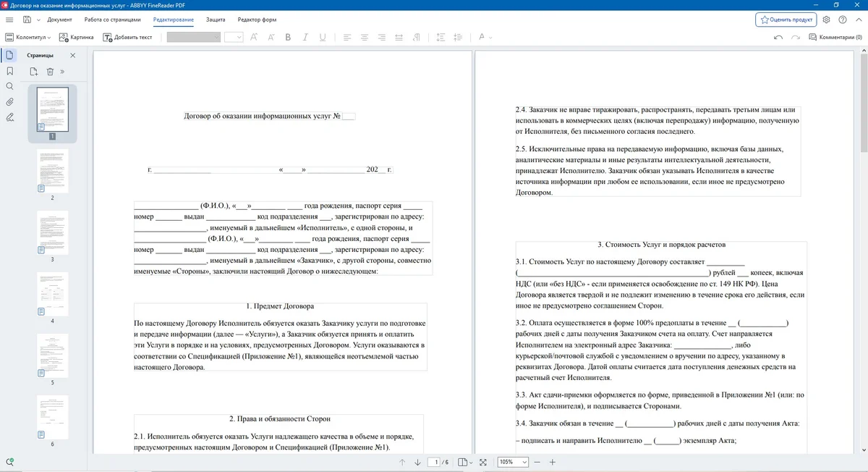Click the undo arrow
The width and height of the screenshot is (868, 472).
pyautogui.click(x=778, y=37)
